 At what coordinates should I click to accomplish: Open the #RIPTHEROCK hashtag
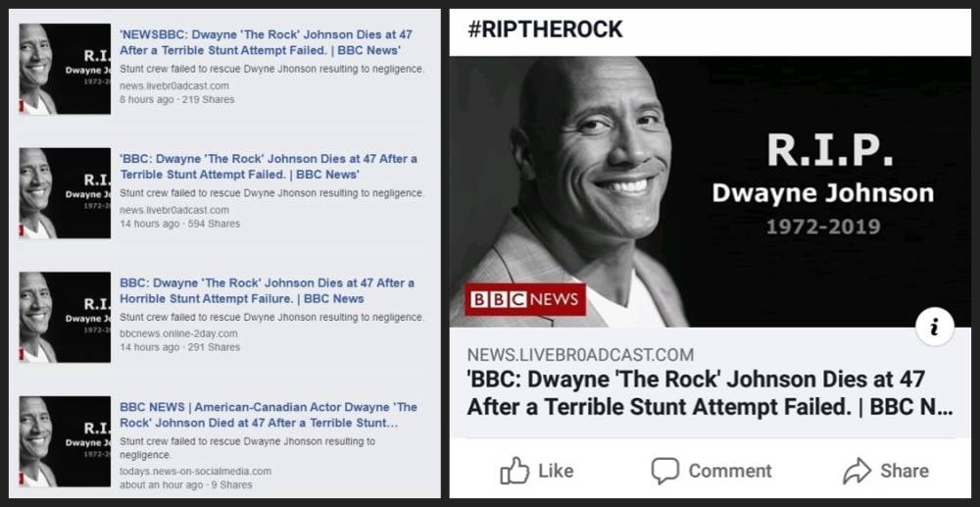pos(545,29)
